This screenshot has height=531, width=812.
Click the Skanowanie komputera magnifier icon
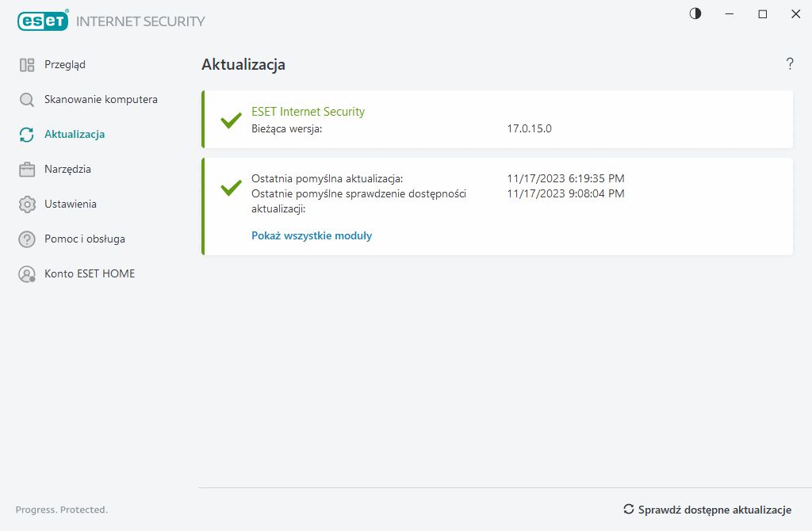[x=27, y=100]
